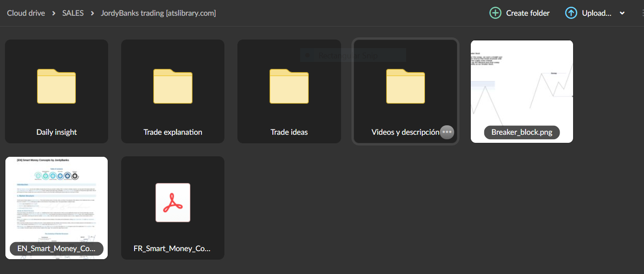Click the Create folder plus icon

[x=495, y=13]
